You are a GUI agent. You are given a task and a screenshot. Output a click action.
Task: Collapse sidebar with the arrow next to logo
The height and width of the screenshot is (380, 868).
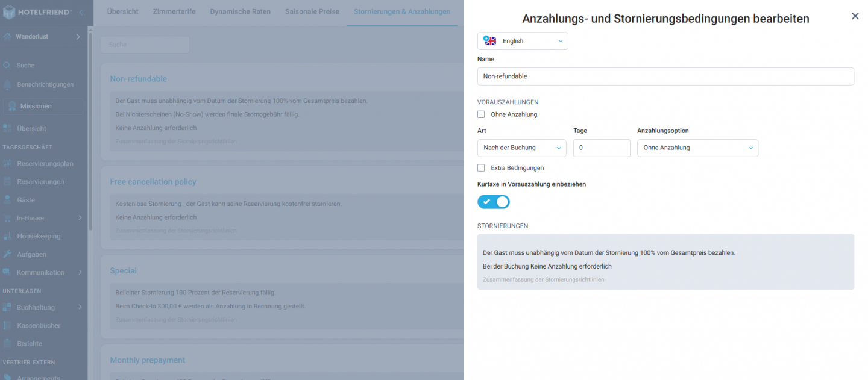tap(81, 12)
